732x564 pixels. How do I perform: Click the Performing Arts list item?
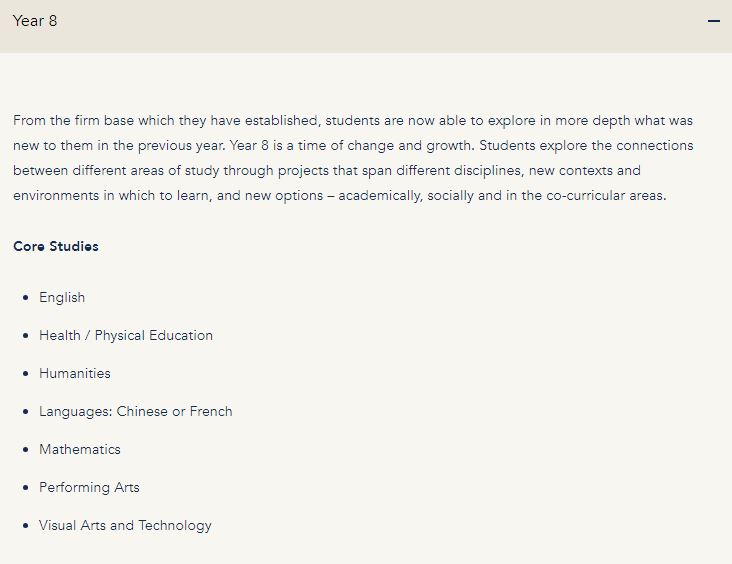pos(89,487)
